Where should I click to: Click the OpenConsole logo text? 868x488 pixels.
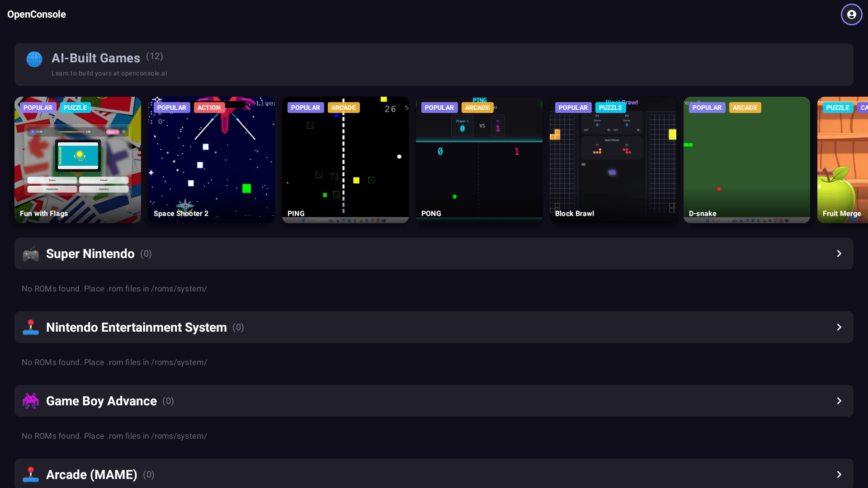37,14
